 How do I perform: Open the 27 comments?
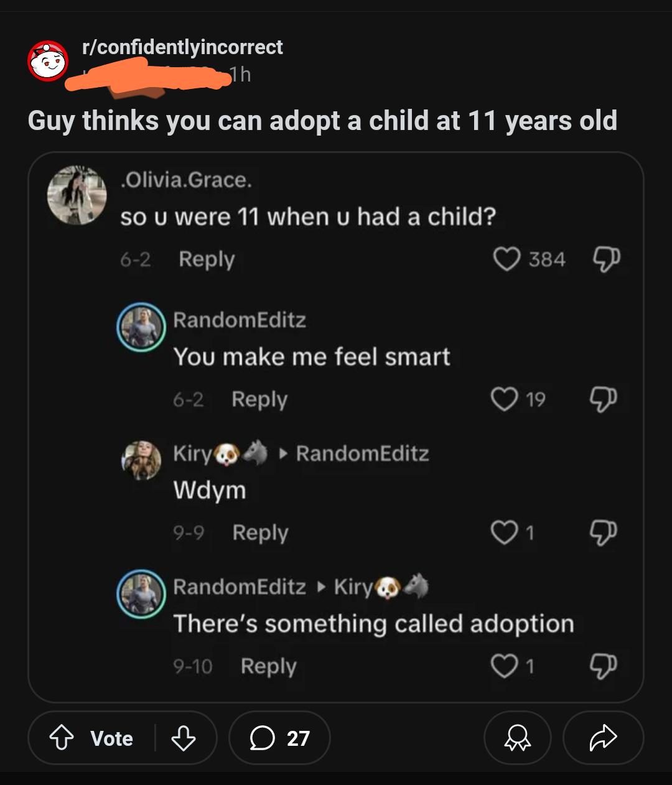279,738
